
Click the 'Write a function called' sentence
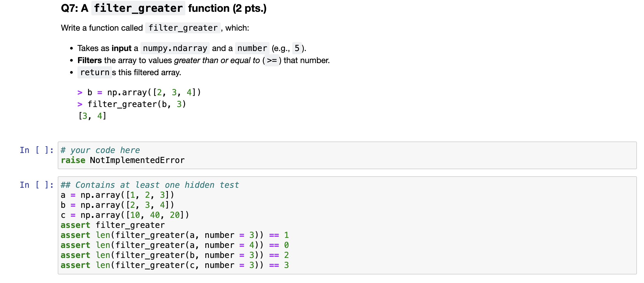(155, 28)
